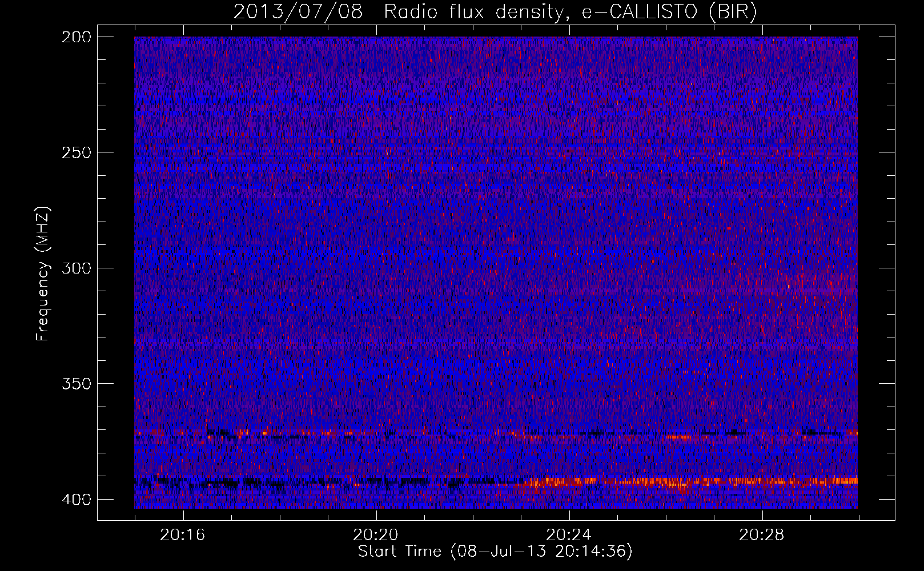The width and height of the screenshot is (924, 571).
Task: Click the 350 frequency tick label
Action: click(76, 384)
